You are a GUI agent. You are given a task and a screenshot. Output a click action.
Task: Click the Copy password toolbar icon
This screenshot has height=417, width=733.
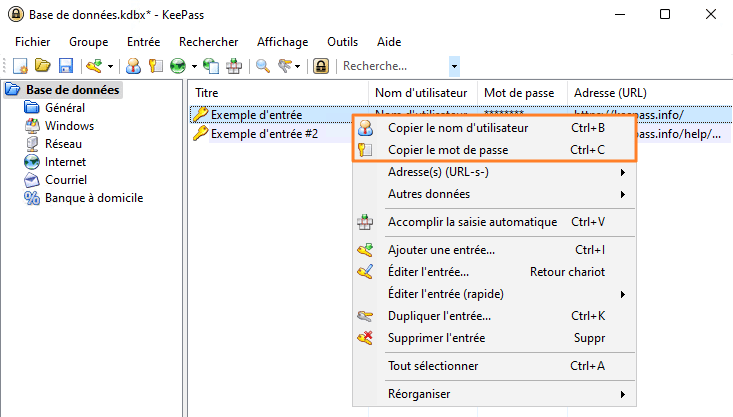[156, 66]
